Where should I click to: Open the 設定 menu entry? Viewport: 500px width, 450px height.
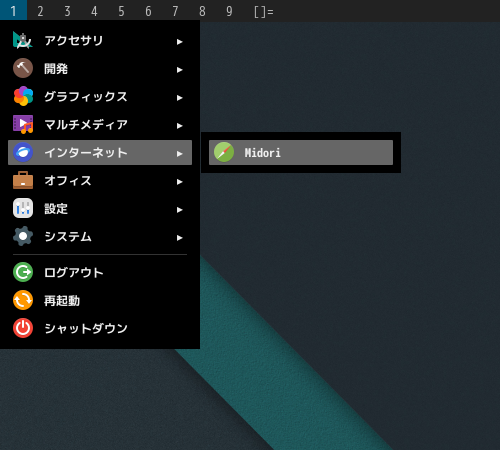point(100,208)
